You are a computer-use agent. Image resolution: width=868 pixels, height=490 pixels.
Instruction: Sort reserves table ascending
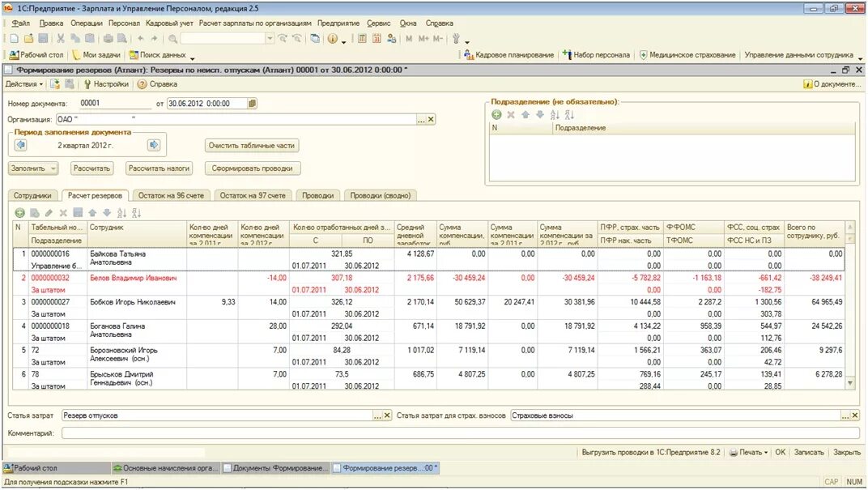point(121,213)
